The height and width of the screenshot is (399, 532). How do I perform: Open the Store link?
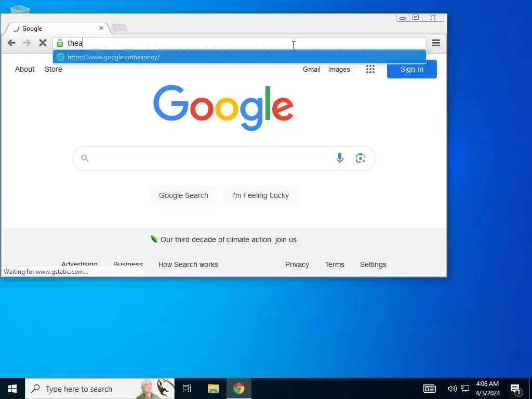point(54,69)
